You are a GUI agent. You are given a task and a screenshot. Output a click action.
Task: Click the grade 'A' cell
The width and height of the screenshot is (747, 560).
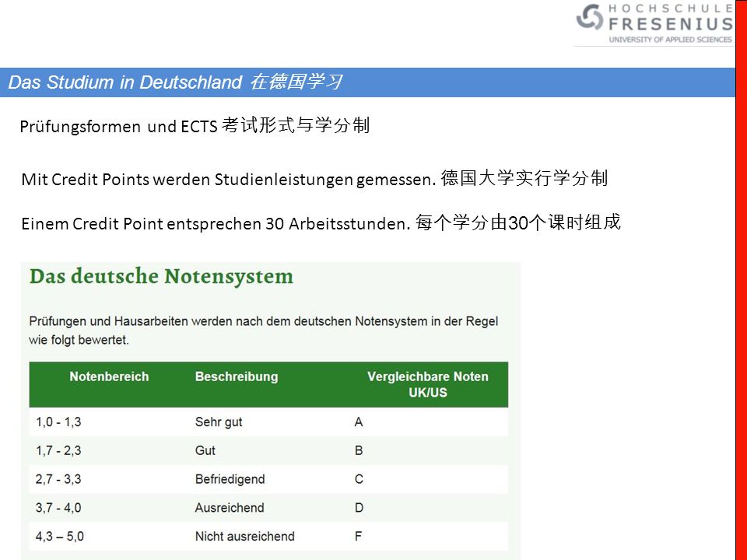359,422
